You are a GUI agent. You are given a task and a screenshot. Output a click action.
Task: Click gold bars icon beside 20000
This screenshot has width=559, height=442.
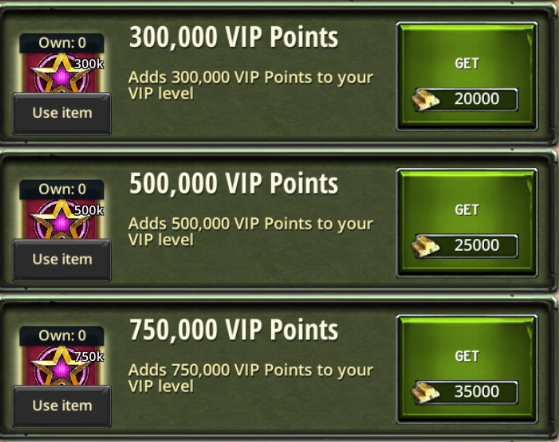click(x=425, y=100)
